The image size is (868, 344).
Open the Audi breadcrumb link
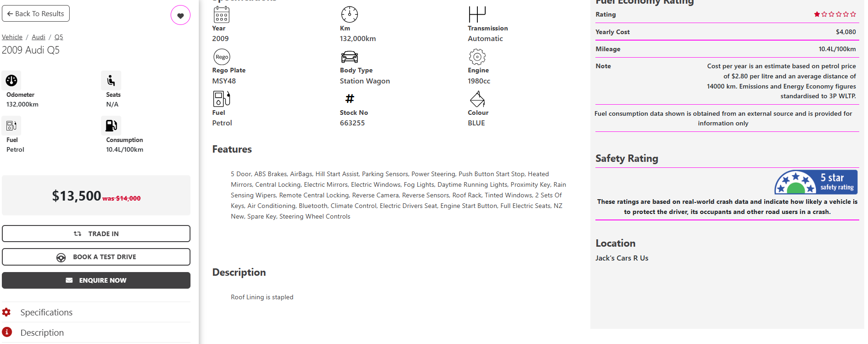pos(38,37)
